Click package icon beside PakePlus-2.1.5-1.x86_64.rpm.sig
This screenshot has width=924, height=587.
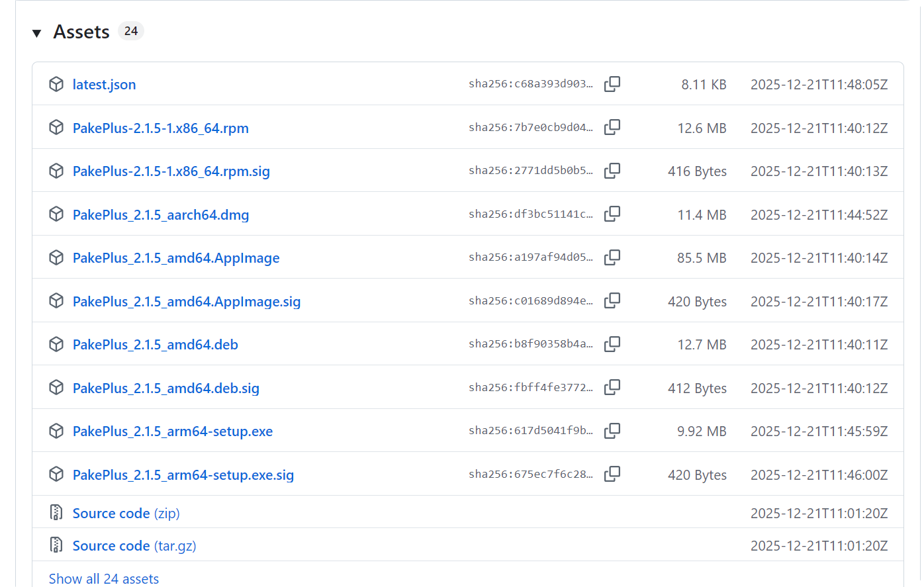point(56,171)
